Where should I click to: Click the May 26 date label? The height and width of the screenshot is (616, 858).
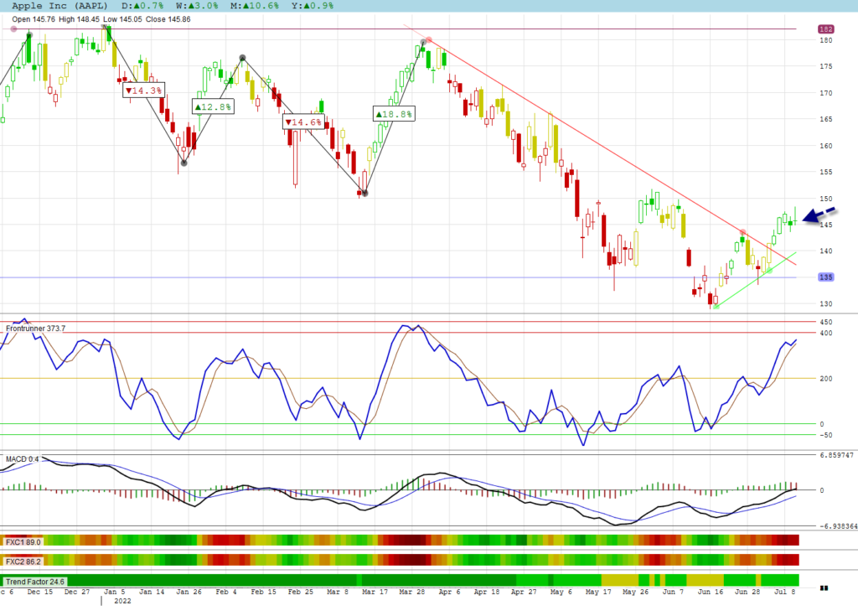[x=635, y=592]
